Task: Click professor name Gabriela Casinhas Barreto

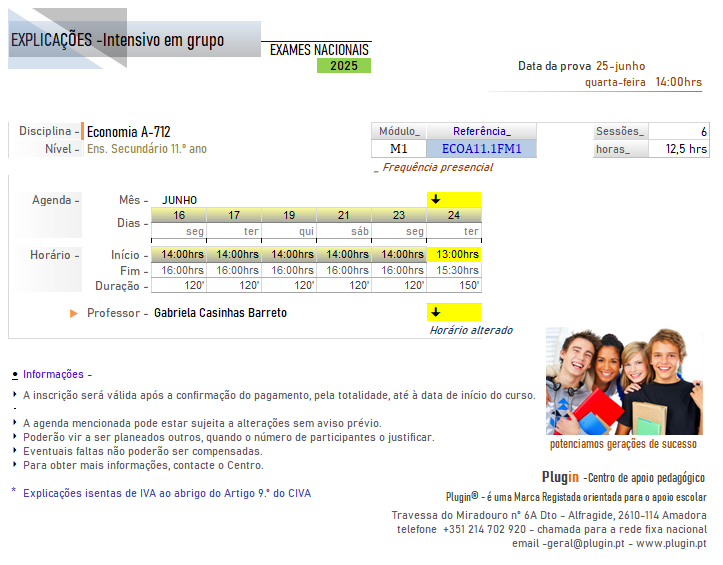Action: [220, 313]
